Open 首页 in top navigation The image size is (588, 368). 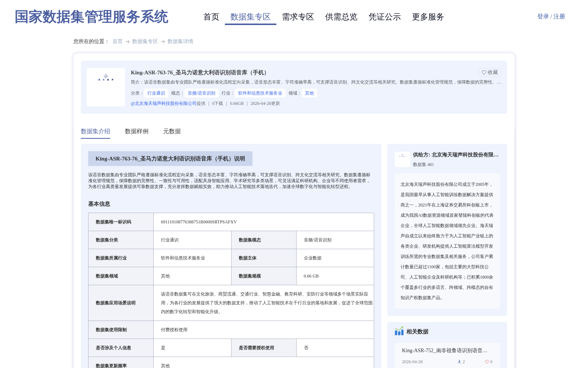tap(211, 17)
